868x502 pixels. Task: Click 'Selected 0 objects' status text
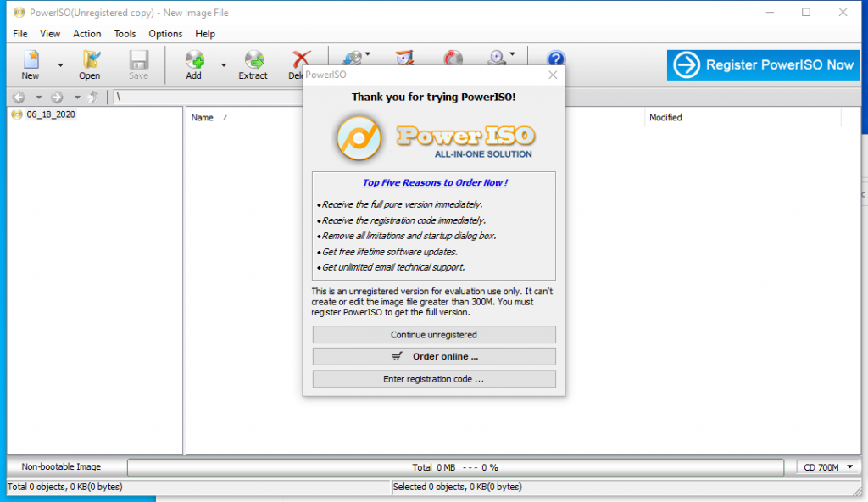point(457,487)
